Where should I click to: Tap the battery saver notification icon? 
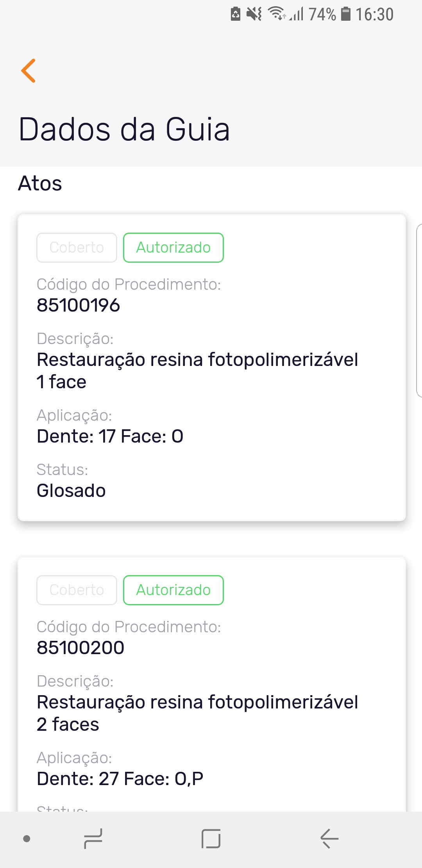point(236,14)
